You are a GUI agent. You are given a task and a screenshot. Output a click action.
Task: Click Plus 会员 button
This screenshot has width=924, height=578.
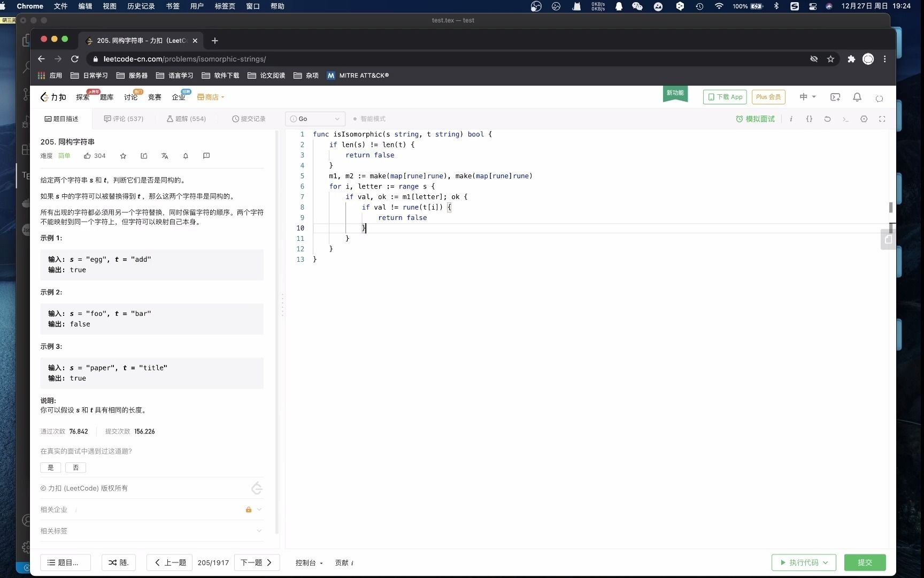click(768, 97)
